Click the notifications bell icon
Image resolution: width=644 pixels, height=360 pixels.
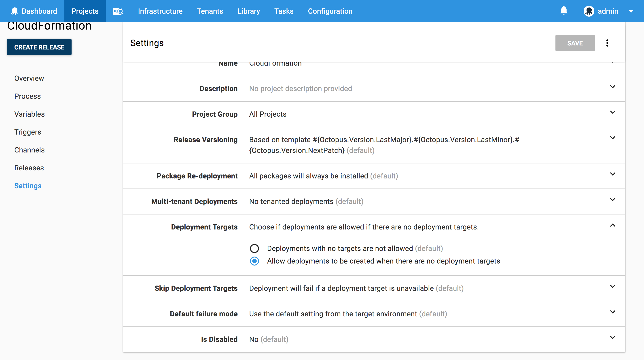[564, 11]
